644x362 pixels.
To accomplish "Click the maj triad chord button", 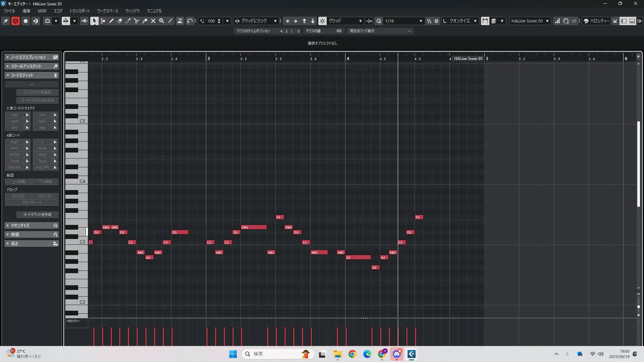I will click(14, 115).
